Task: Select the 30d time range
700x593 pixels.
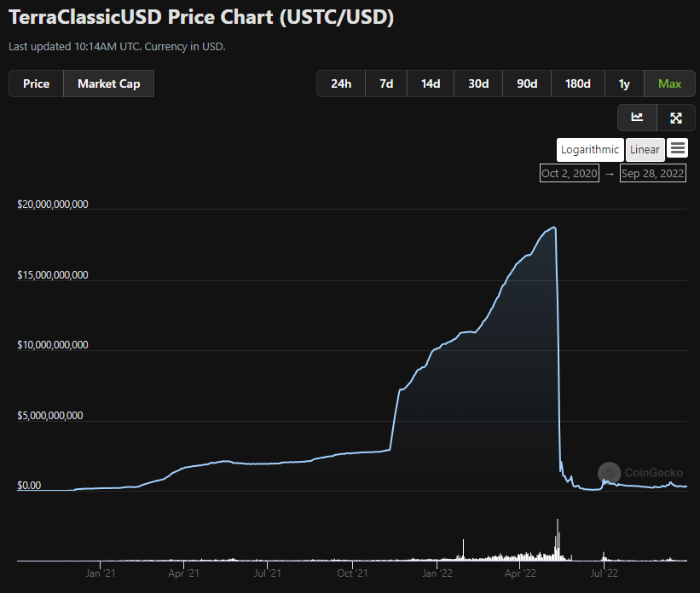Action: pyautogui.click(x=478, y=83)
